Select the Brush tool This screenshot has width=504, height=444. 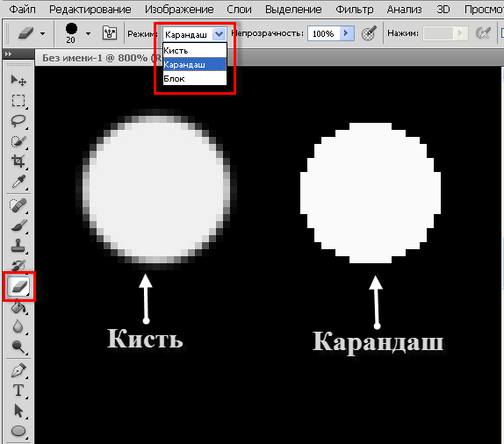(18, 226)
